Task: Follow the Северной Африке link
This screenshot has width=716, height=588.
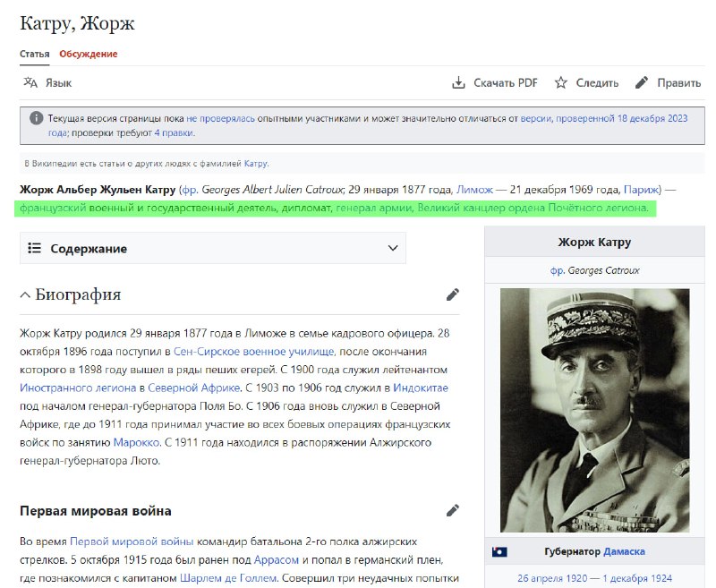Action: [x=193, y=388]
